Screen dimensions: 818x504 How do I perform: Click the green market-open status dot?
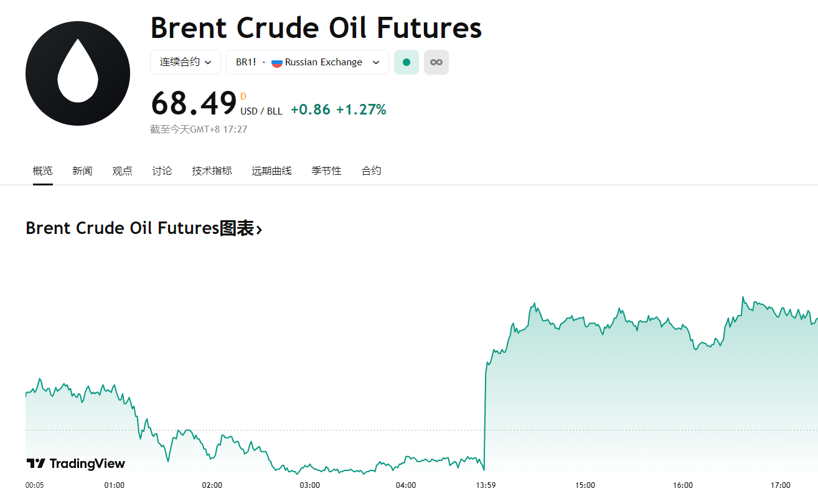coord(407,62)
